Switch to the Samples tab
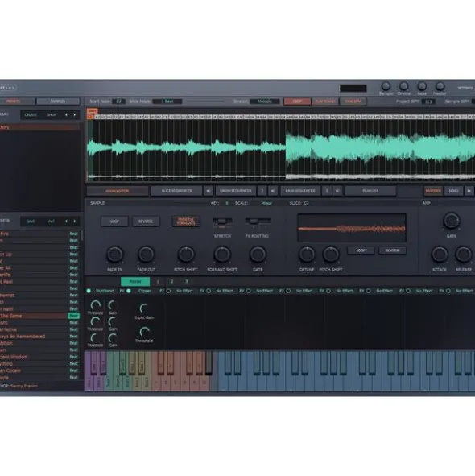The image size is (475, 476). coord(58,101)
